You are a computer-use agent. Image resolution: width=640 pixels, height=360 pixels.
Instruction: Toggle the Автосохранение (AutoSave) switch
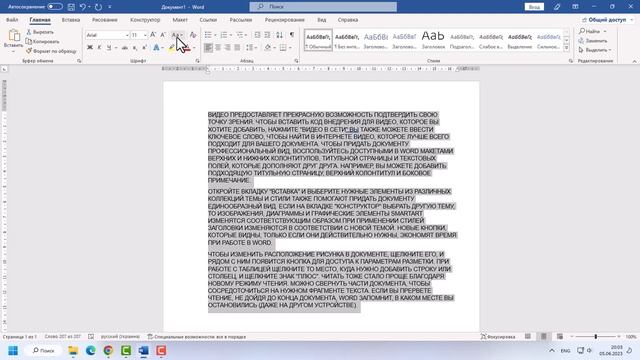click(55, 7)
